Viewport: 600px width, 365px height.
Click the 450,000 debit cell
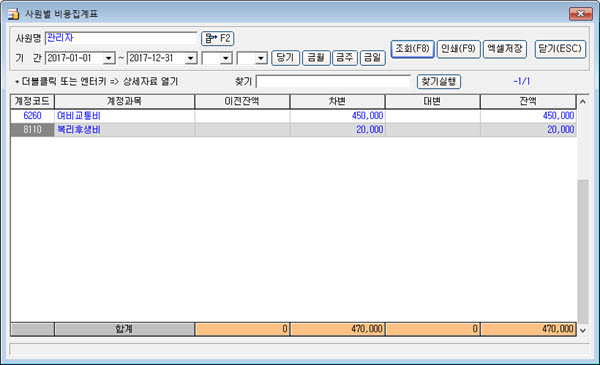(x=337, y=116)
